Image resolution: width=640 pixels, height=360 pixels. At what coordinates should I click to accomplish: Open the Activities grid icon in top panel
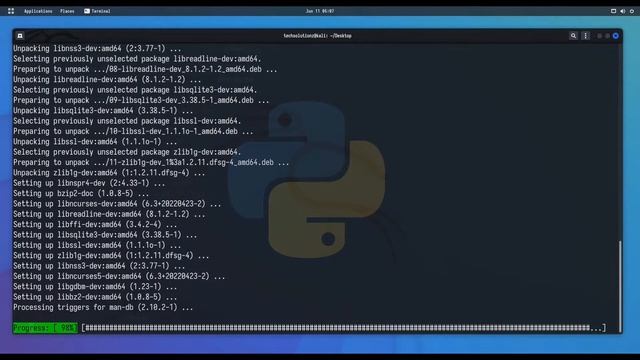(11, 11)
